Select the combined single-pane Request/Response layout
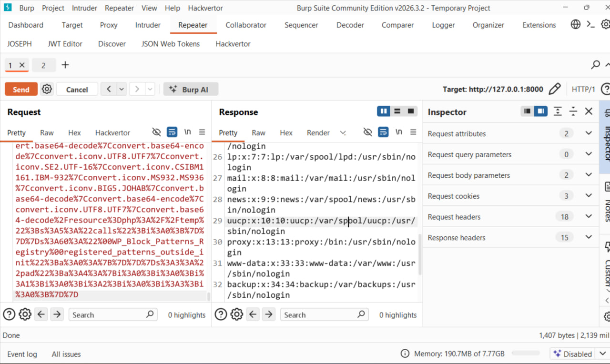This screenshot has height=364, width=610. (x=411, y=111)
